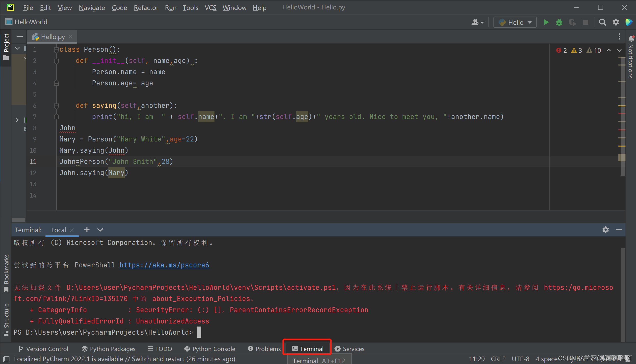
Task: Open the aka.ms/pscore6 link in terminal
Action: tap(164, 265)
